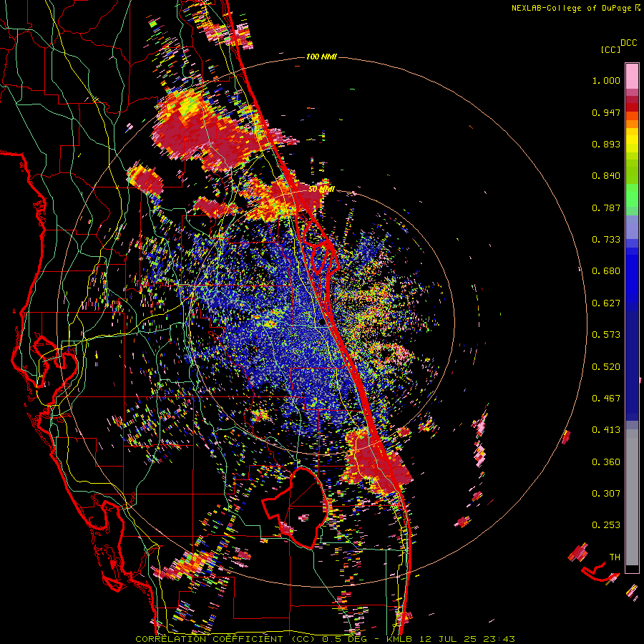Click the [CC] units label
The image size is (644, 644).
click(x=610, y=49)
